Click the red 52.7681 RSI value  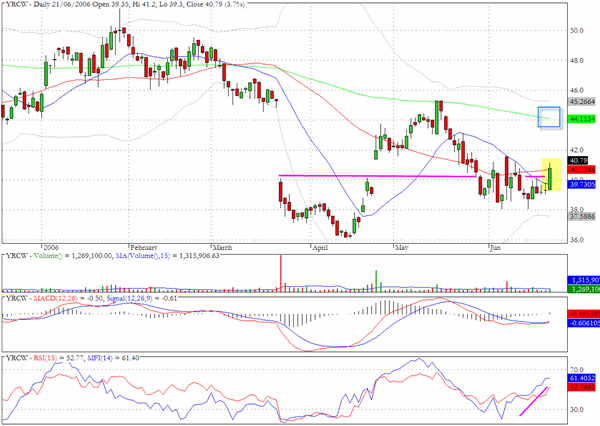tap(582, 387)
